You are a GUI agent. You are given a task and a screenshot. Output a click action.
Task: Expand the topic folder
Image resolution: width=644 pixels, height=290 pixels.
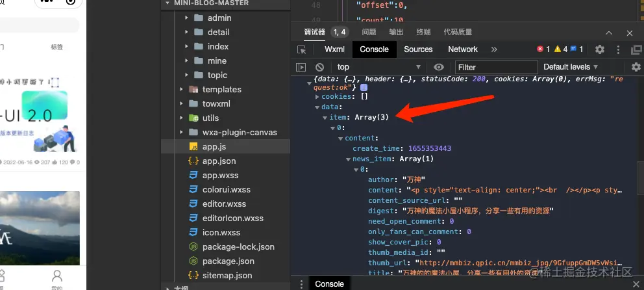pyautogui.click(x=186, y=75)
